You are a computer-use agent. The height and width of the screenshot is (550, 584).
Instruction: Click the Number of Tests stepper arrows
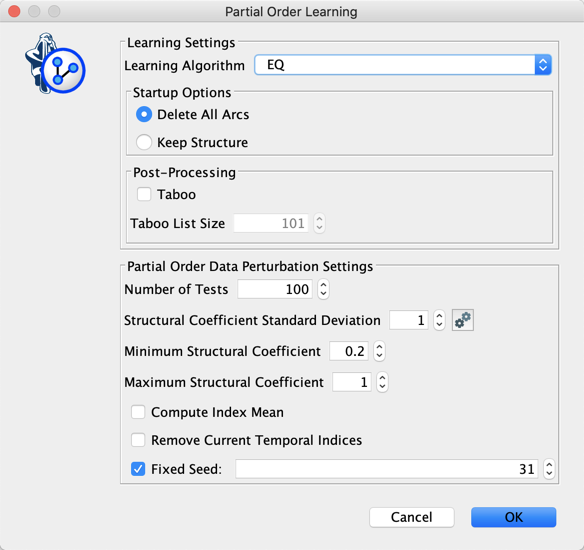point(323,289)
